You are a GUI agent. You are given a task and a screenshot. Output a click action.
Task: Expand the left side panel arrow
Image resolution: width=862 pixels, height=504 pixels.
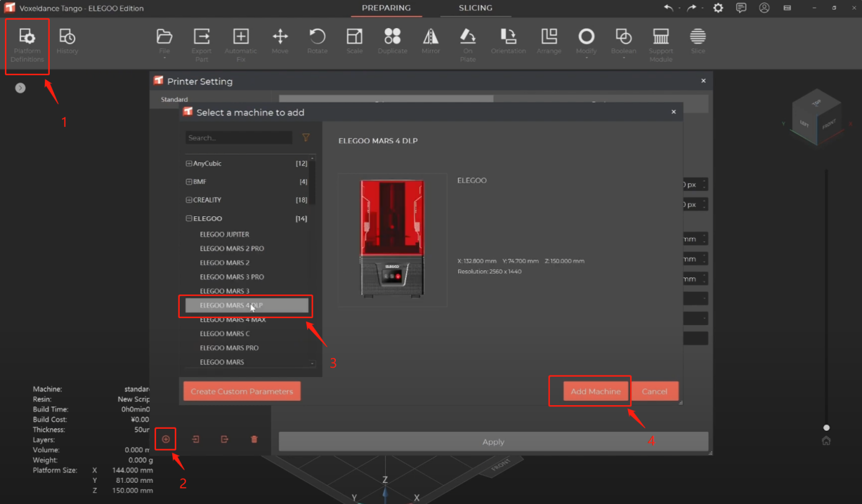[x=21, y=88]
